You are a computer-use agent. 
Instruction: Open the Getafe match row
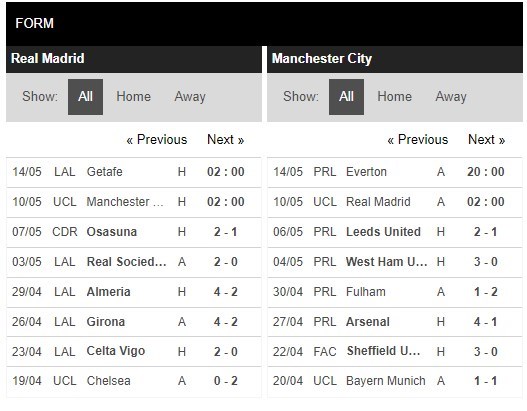pos(134,172)
